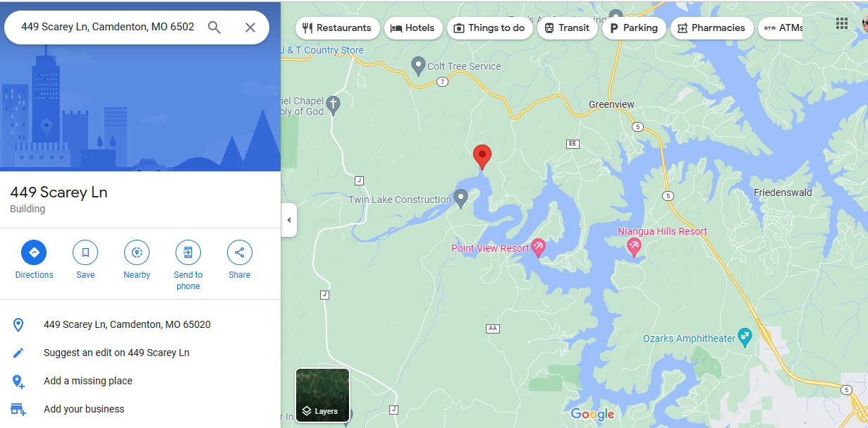Click the address search input field

coord(107,27)
